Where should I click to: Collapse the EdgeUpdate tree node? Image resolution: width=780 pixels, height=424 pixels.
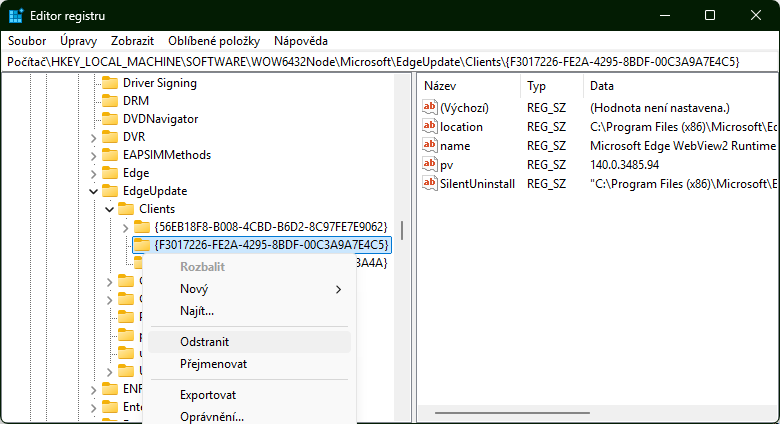coord(94,191)
